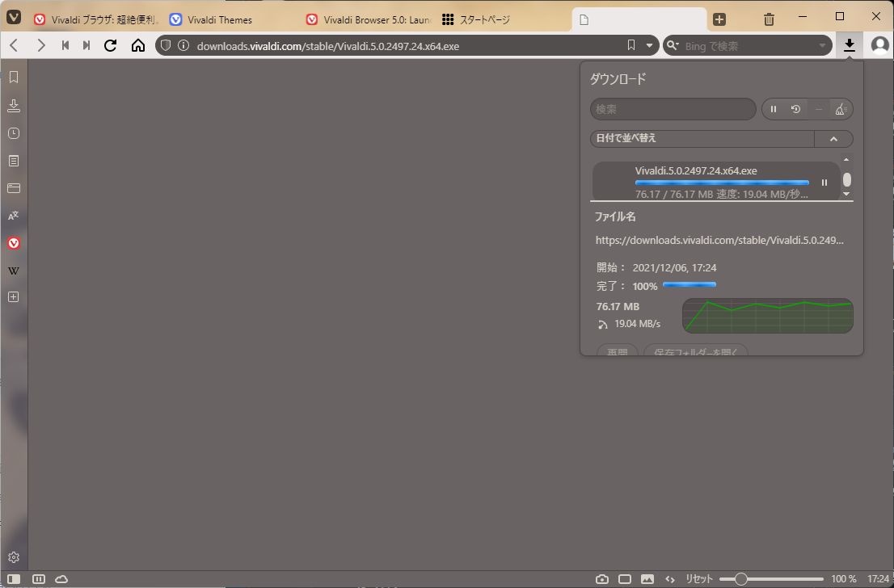Pause all downloads in panel toolbar

tap(774, 109)
